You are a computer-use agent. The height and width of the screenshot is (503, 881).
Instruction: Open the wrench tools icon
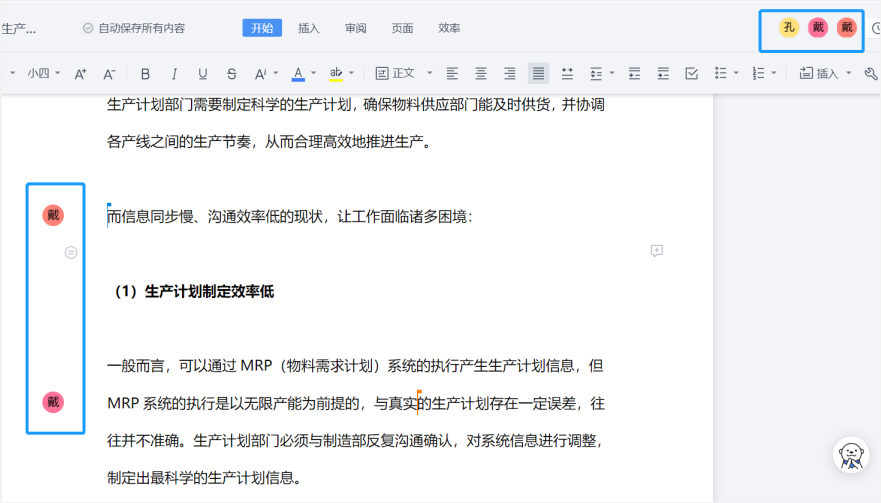(x=870, y=74)
